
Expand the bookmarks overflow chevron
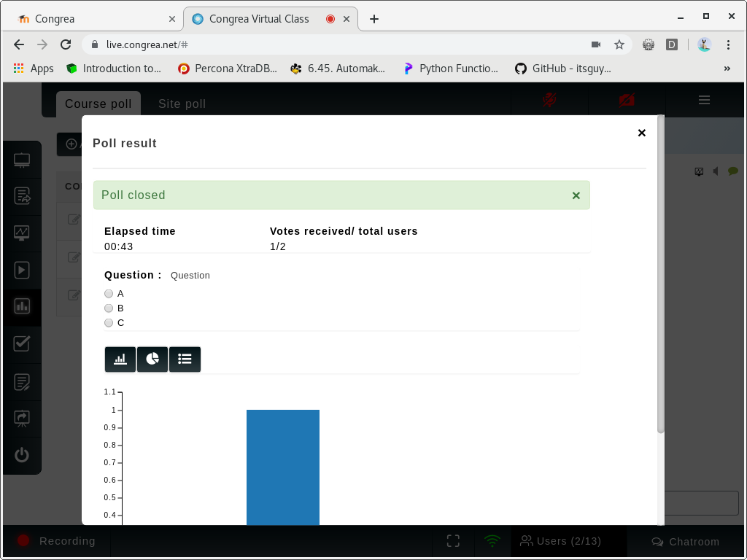tap(727, 68)
